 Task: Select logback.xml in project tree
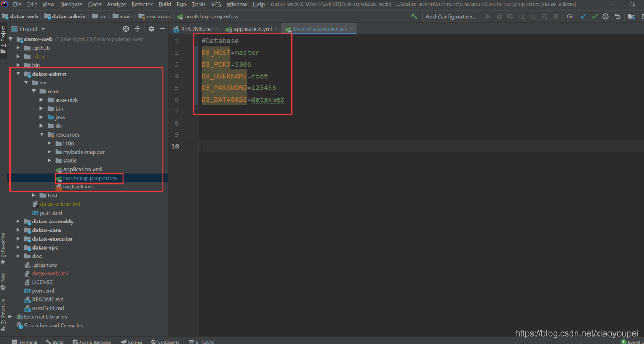[78, 187]
